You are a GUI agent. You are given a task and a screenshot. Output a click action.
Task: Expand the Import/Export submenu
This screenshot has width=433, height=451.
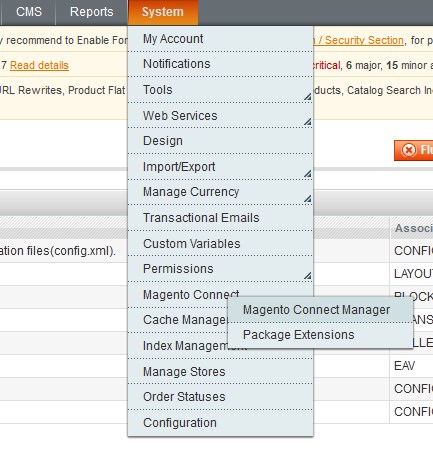pyautogui.click(x=220, y=167)
